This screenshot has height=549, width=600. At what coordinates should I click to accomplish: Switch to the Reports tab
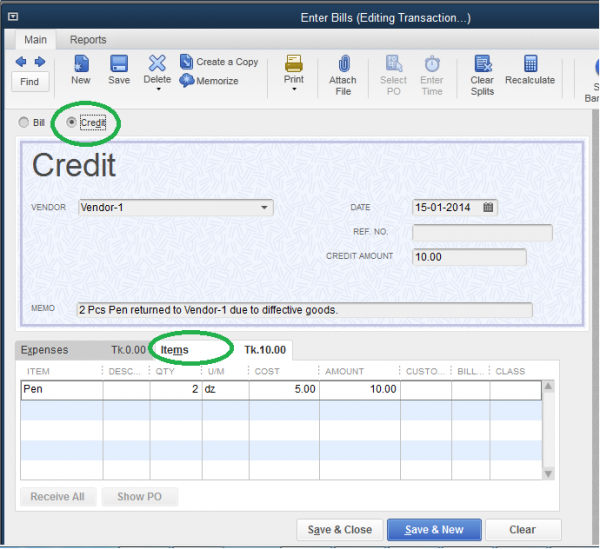tap(88, 40)
